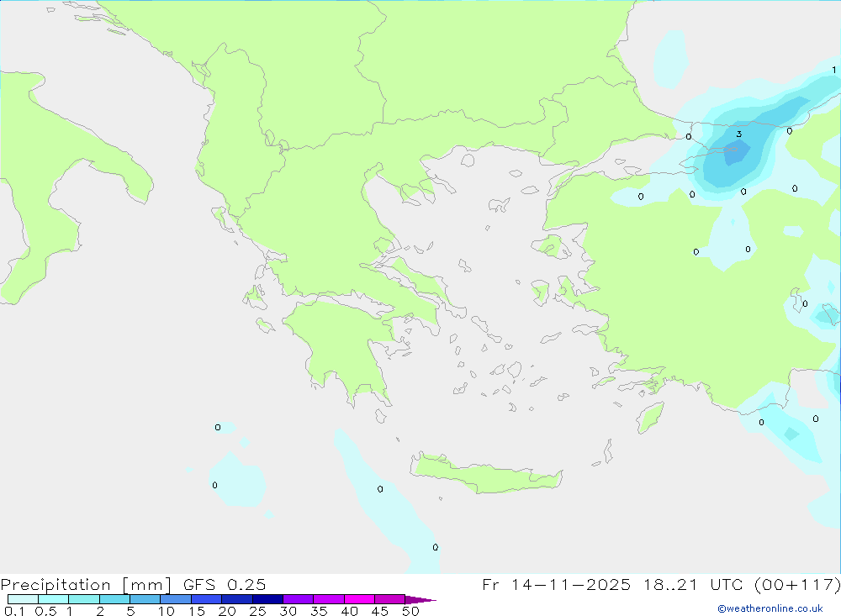
Task: Open the weatheronline.co.uk copyright link
Action: click(x=770, y=608)
